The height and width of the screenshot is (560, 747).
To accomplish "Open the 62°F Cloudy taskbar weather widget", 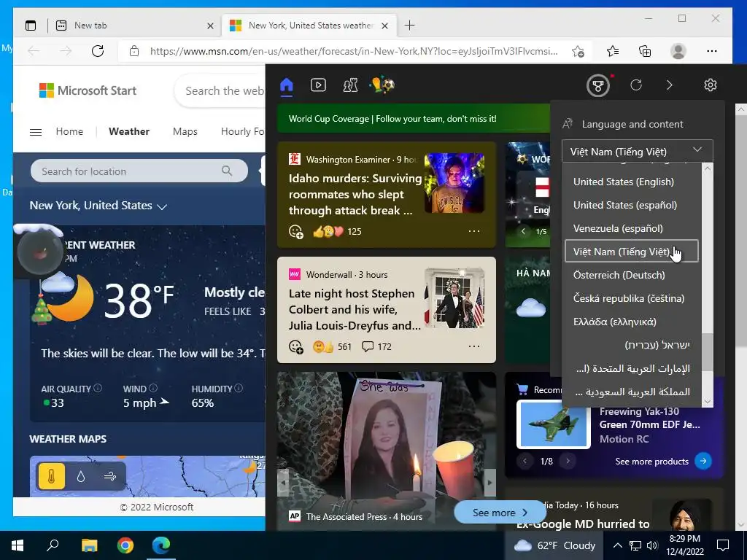I will click(x=554, y=545).
